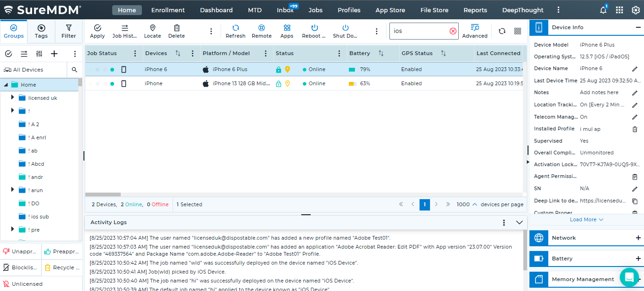Viewport: 644px width, 291px height.
Task: Open Advanced search
Action: click(475, 31)
